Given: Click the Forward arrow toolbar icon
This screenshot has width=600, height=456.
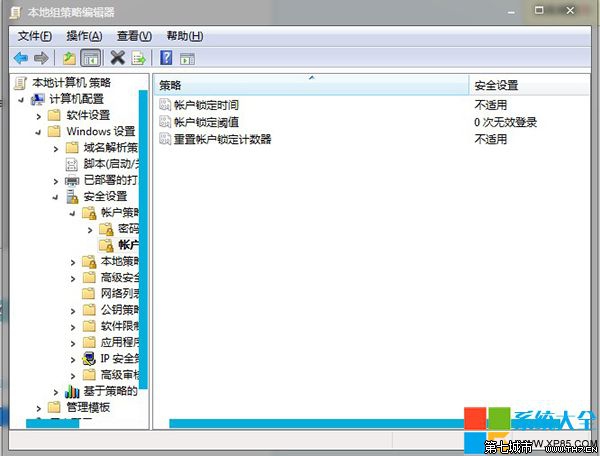Looking at the screenshot, I should (x=41, y=58).
